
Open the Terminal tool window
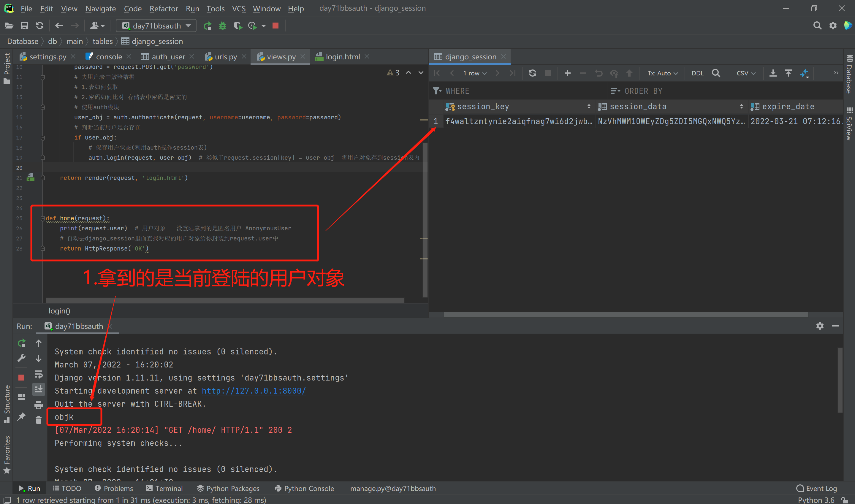click(x=164, y=488)
